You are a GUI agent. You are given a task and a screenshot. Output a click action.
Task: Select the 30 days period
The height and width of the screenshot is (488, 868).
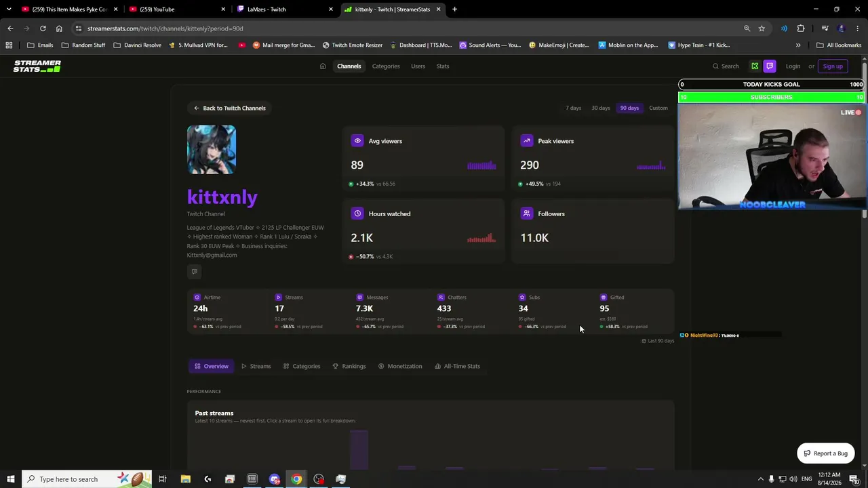point(601,108)
